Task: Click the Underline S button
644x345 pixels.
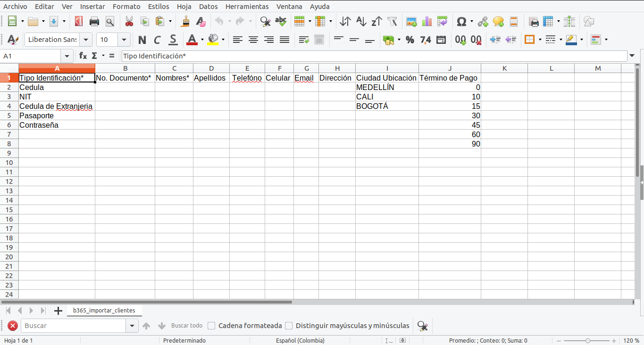Action: [173, 40]
